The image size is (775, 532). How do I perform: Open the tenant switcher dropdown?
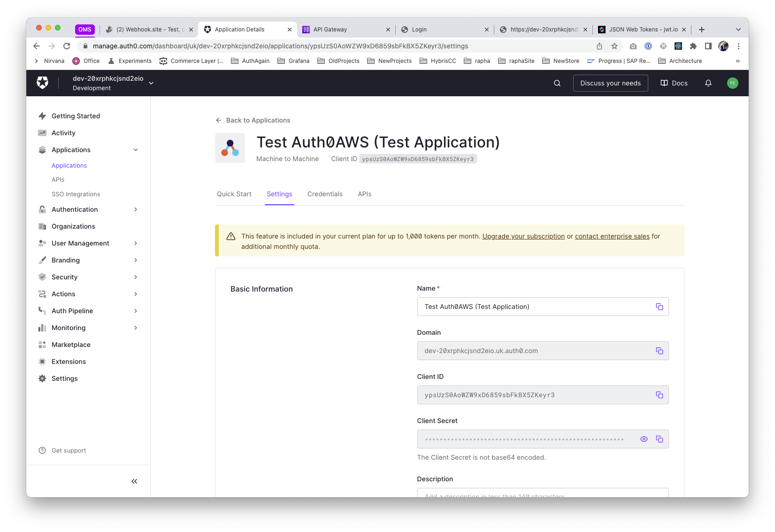[x=151, y=83]
